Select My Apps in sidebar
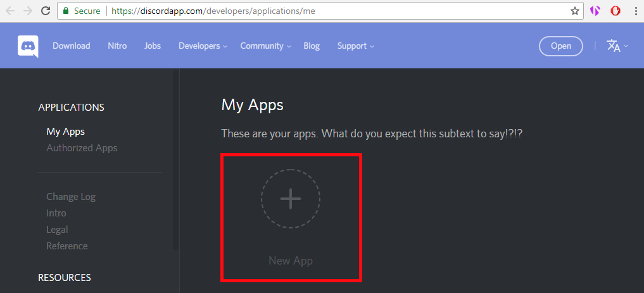 tap(66, 132)
